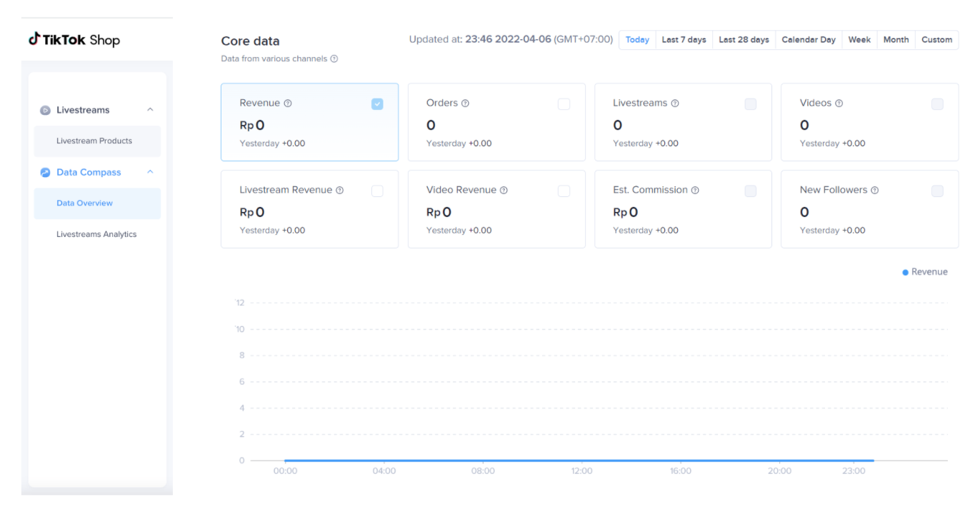Click info icon beside 'Data from various channels'
This screenshot has height=511, width=980.
(334, 59)
